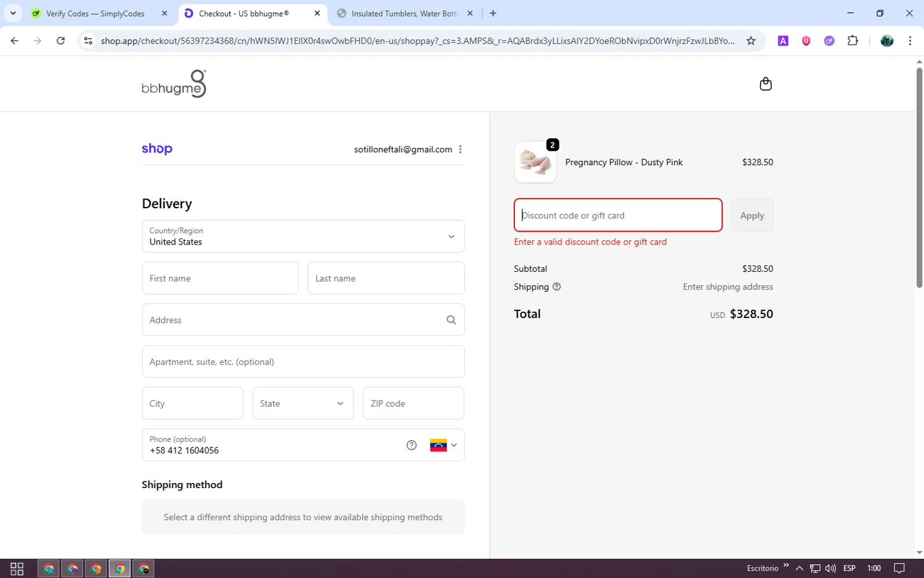
Task: Open the State dropdown
Action: (303, 404)
